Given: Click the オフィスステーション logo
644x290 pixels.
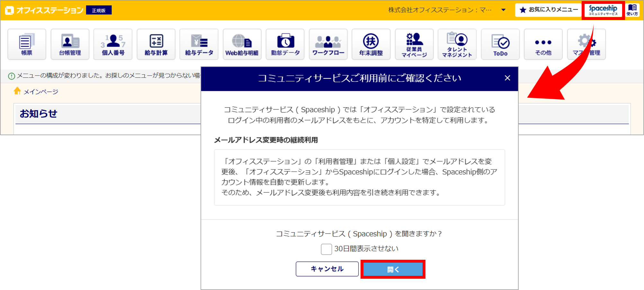Looking at the screenshot, I should (44, 10).
